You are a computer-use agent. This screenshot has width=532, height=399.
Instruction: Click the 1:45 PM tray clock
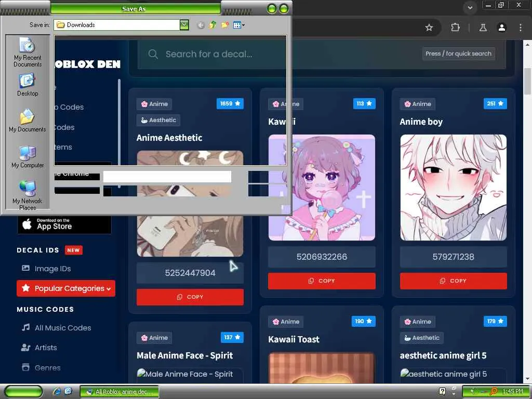pyautogui.click(x=513, y=391)
